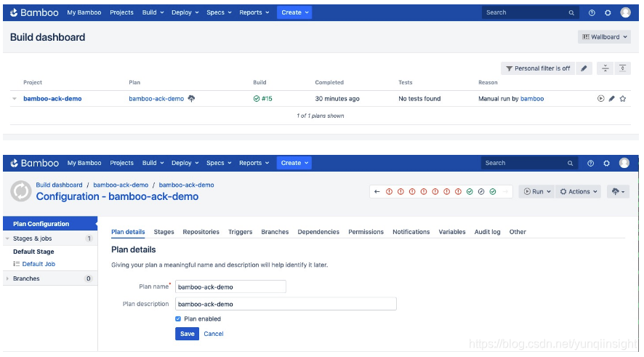The width and height of the screenshot is (644, 357).
Task: Open the Variables tab
Action: (452, 232)
